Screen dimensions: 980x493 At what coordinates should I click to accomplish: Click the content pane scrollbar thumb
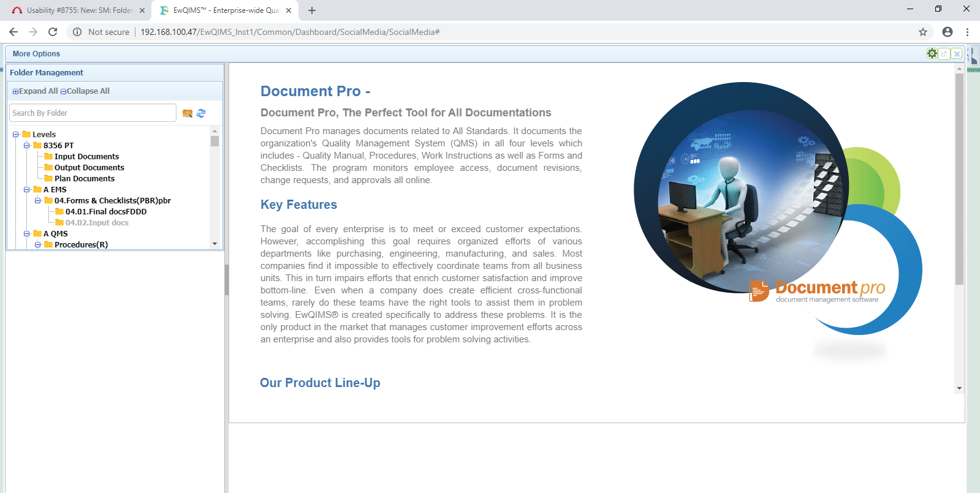pos(959,179)
